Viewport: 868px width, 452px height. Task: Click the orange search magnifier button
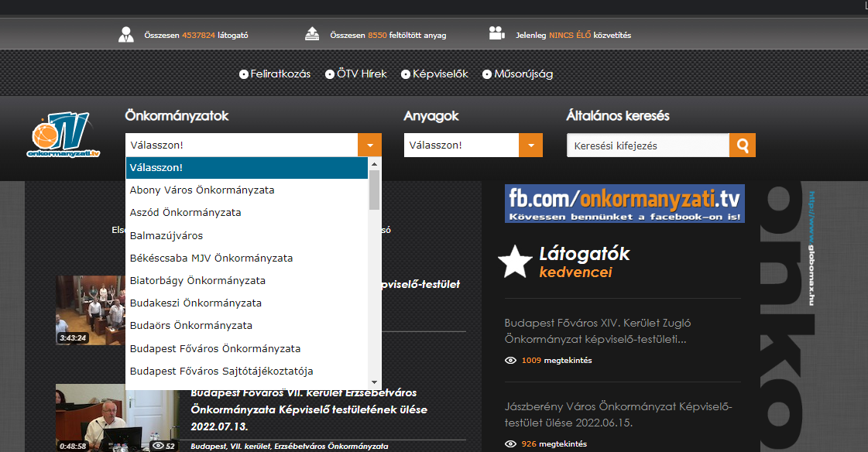[743, 146]
